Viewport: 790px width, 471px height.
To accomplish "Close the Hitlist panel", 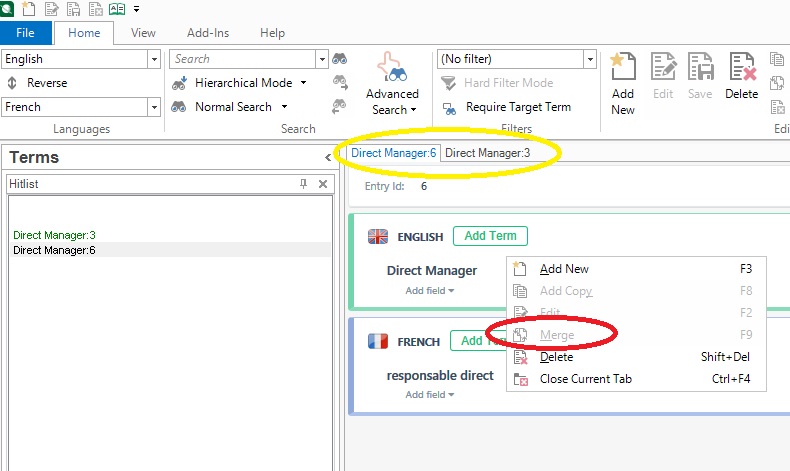I will [322, 184].
